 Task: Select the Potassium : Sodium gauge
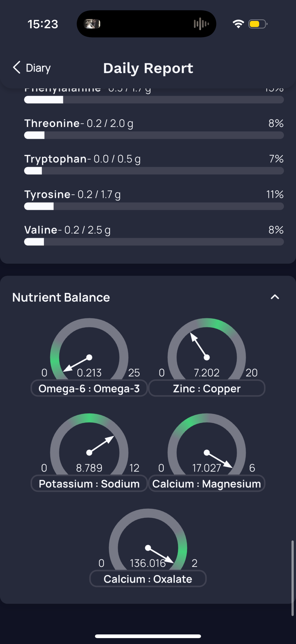(89, 444)
